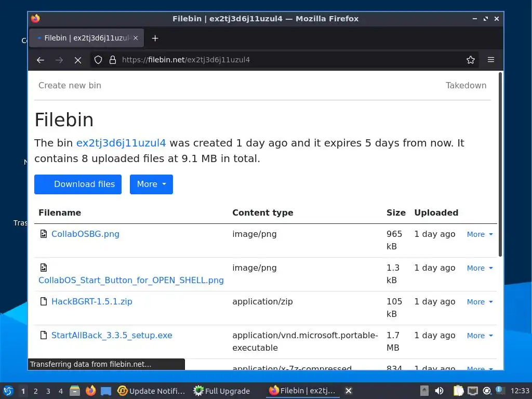Click application/zip content type cell
The width and height of the screenshot is (532, 399).
[x=262, y=302]
